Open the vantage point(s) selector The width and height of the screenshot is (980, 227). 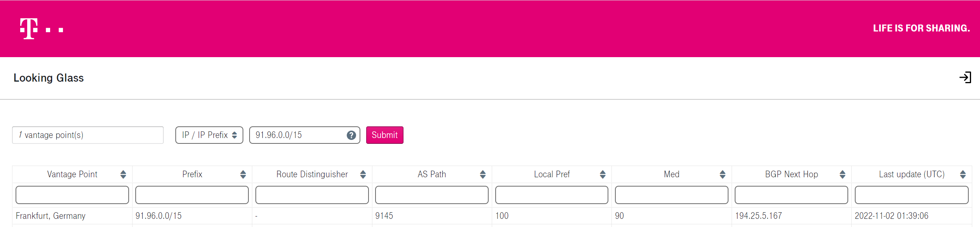point(88,135)
